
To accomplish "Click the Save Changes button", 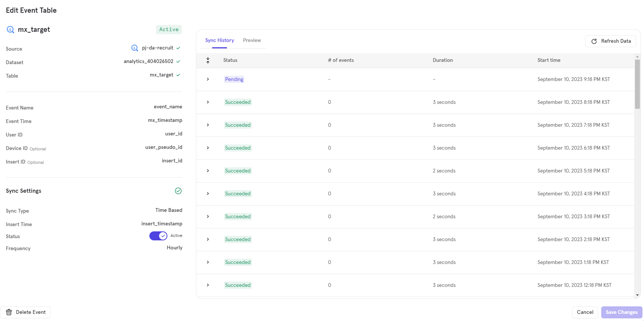I will (621, 312).
